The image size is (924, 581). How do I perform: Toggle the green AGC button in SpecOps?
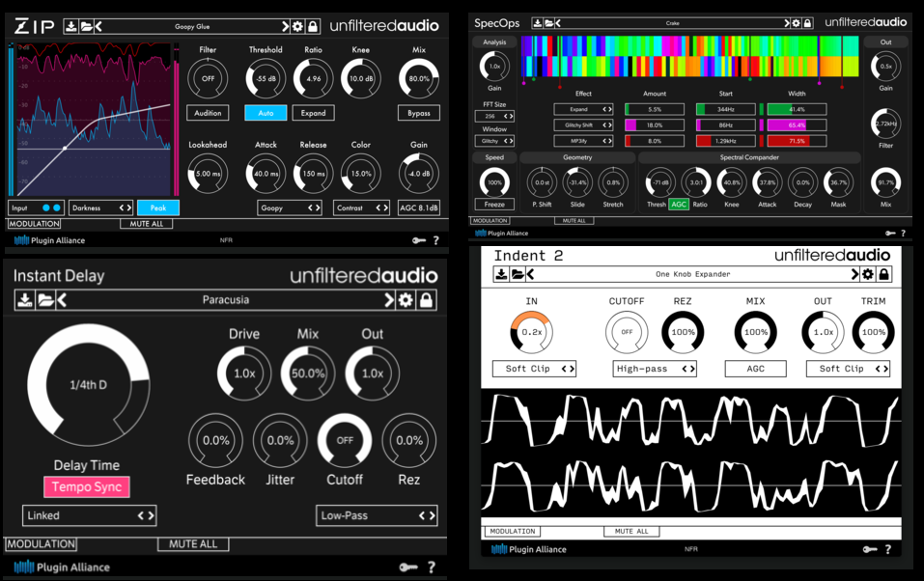679,205
